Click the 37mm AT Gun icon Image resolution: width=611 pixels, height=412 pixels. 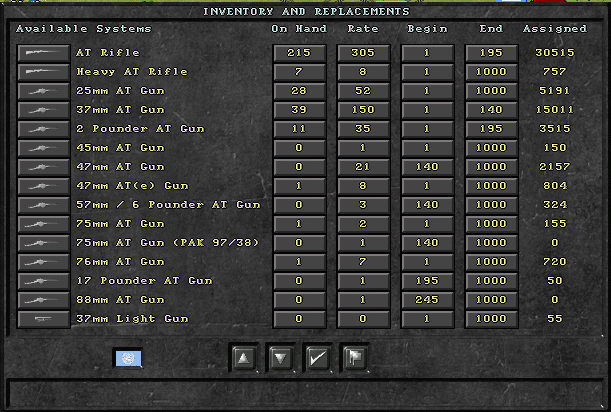pos(44,110)
